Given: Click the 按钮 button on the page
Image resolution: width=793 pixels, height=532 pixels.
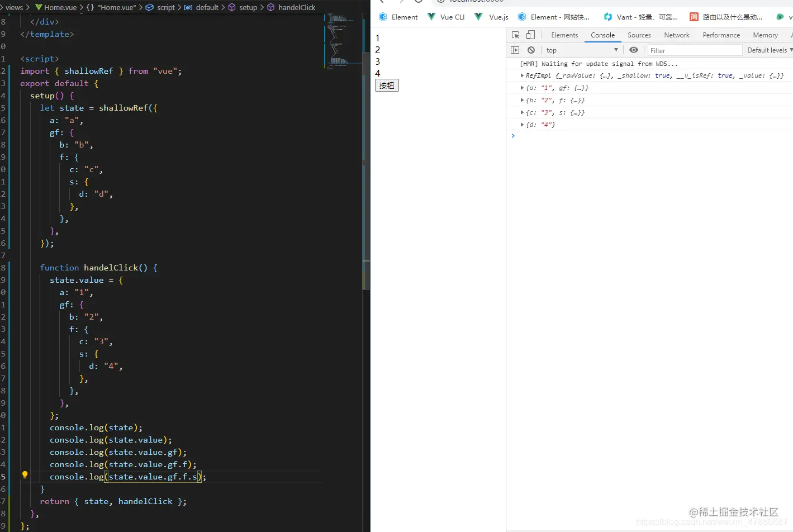Looking at the screenshot, I should point(387,85).
